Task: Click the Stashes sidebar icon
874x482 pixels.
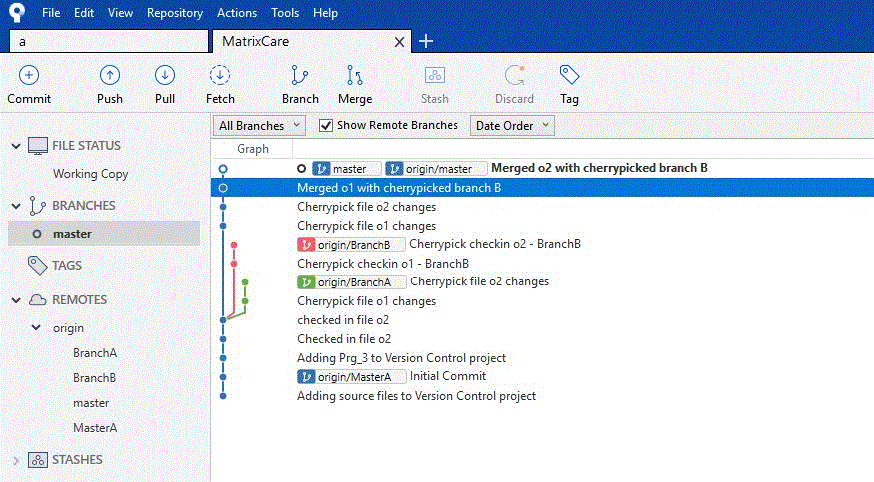Action: pyautogui.click(x=37, y=460)
